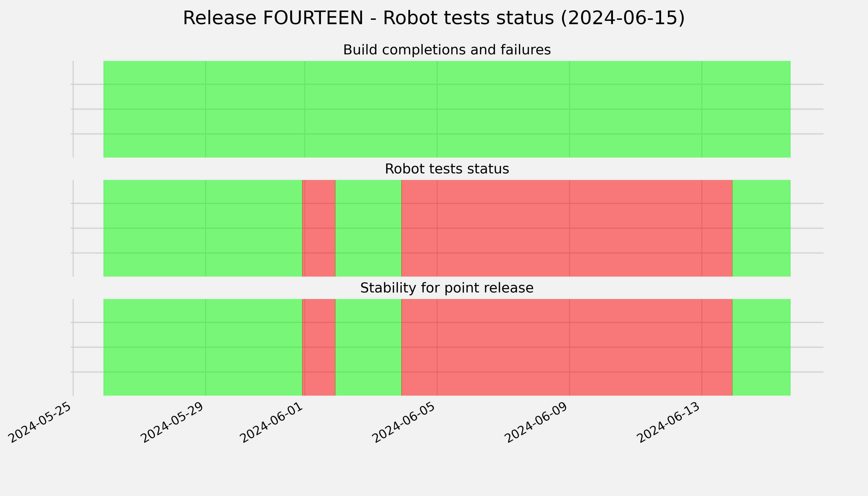Image resolution: width=868 pixels, height=496 pixels.
Task: Click the narrow red band in Robot tests status
Action: (x=319, y=228)
